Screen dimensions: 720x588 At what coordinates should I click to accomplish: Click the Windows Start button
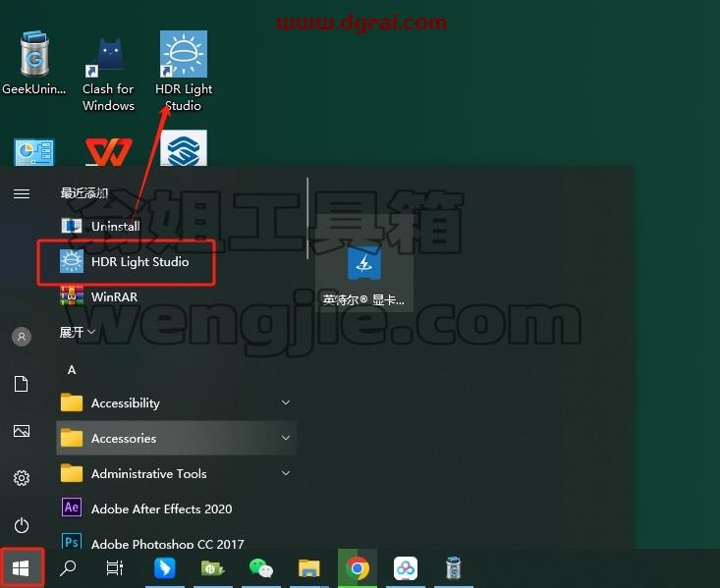[22, 568]
